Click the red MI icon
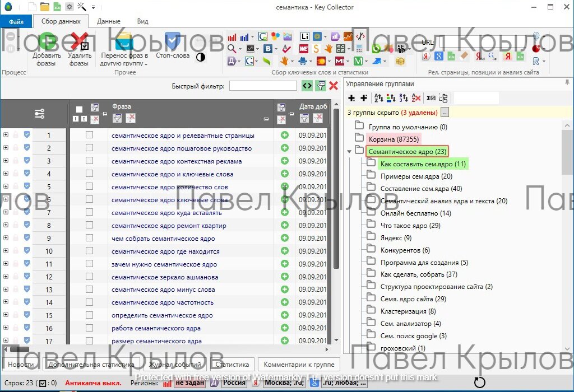This screenshot has width=574, height=392. [x=339, y=60]
